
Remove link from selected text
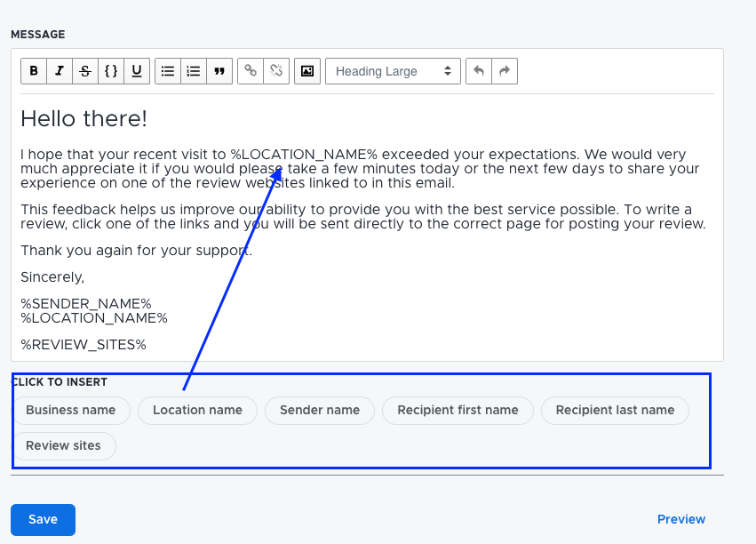[x=276, y=71]
